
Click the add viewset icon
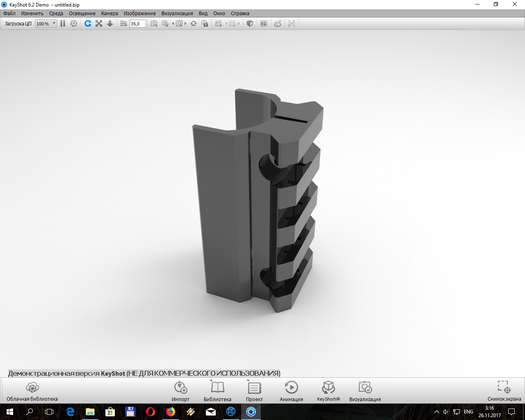(165, 24)
